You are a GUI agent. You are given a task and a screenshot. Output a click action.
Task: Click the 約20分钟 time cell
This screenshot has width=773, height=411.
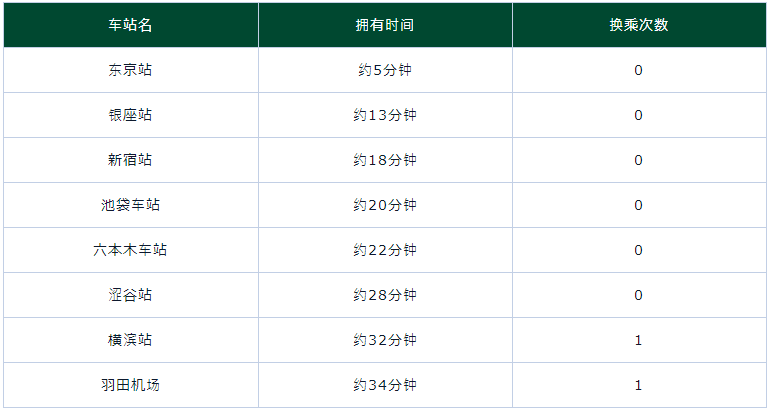[385, 205]
